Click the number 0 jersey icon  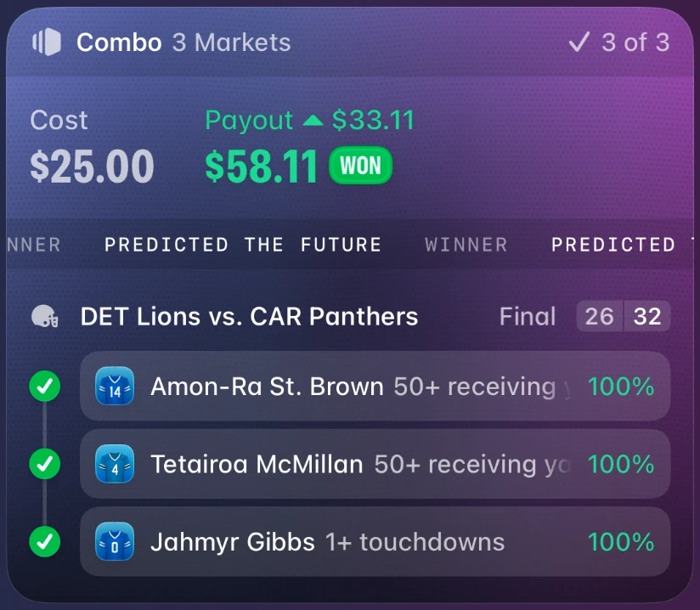click(115, 541)
